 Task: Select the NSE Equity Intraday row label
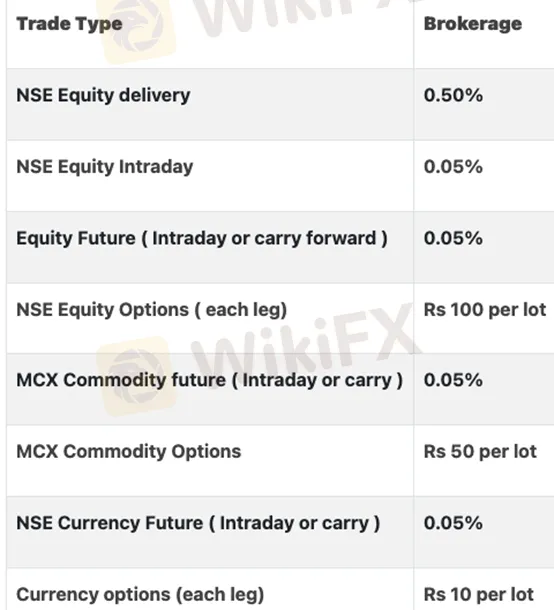[105, 167]
